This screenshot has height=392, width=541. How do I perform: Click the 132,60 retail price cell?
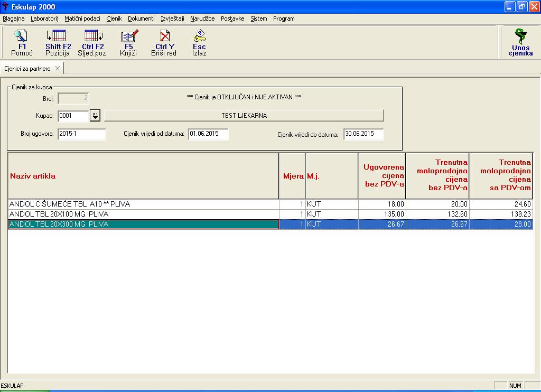click(x=437, y=214)
